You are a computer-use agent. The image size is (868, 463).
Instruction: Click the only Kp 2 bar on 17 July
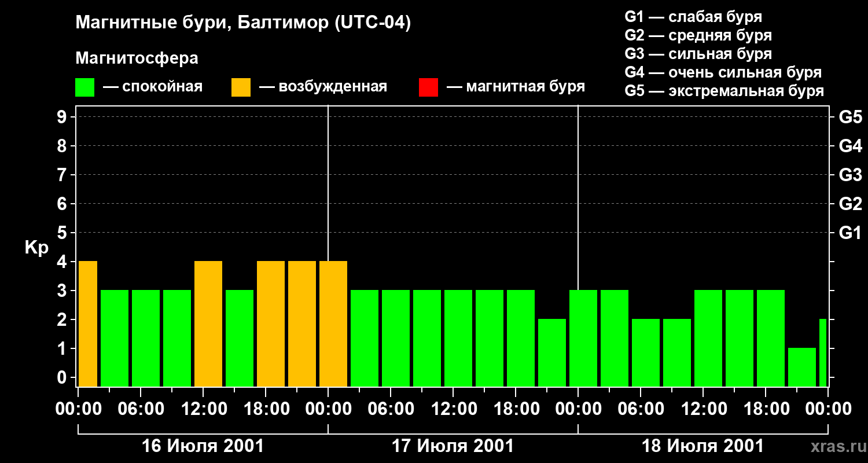[x=551, y=352]
